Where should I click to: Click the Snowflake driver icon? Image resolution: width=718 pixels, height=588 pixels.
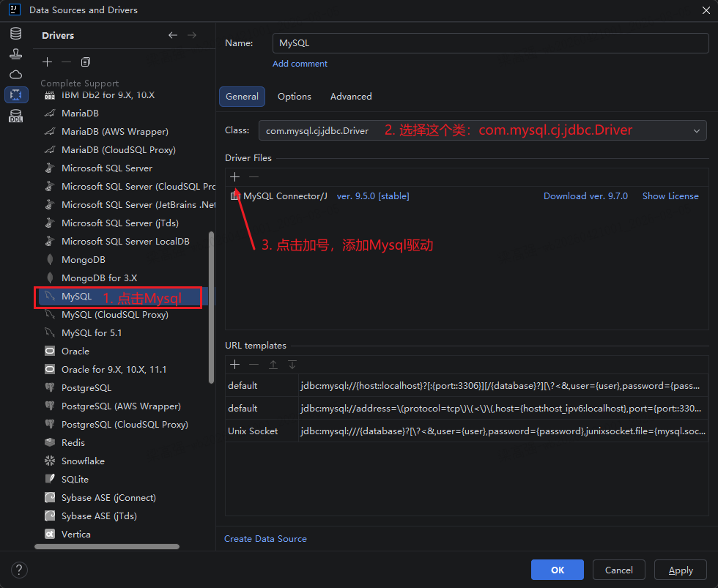[x=50, y=461]
